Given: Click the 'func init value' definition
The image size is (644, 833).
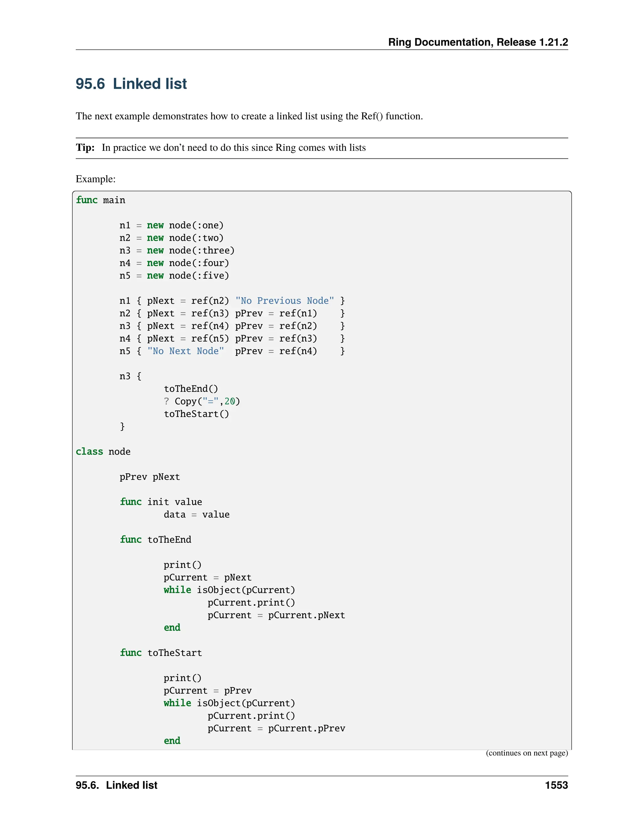Looking at the screenshot, I should tap(161, 502).
